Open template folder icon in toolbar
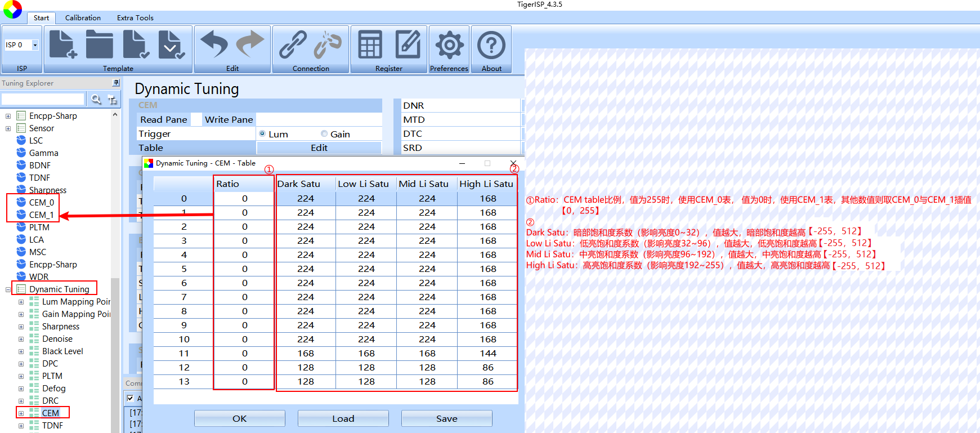Viewport: 980px width, 433px height. point(100,44)
